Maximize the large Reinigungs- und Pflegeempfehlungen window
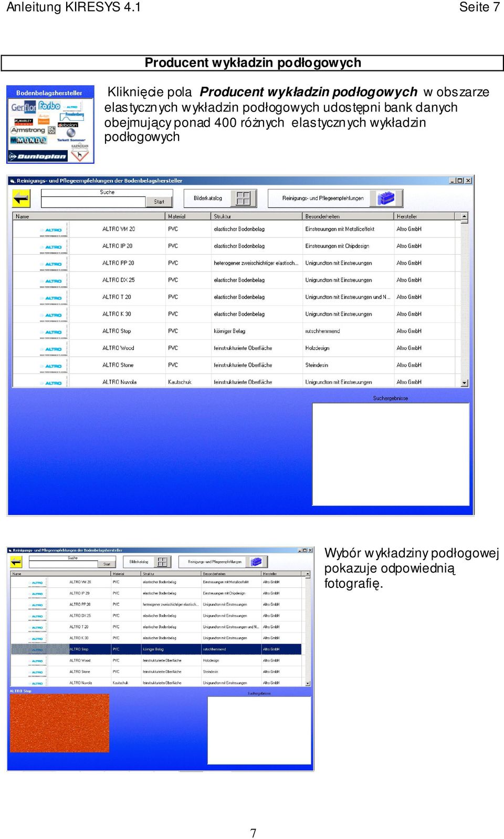Viewport: 504px width, 839px height. pos(460,180)
